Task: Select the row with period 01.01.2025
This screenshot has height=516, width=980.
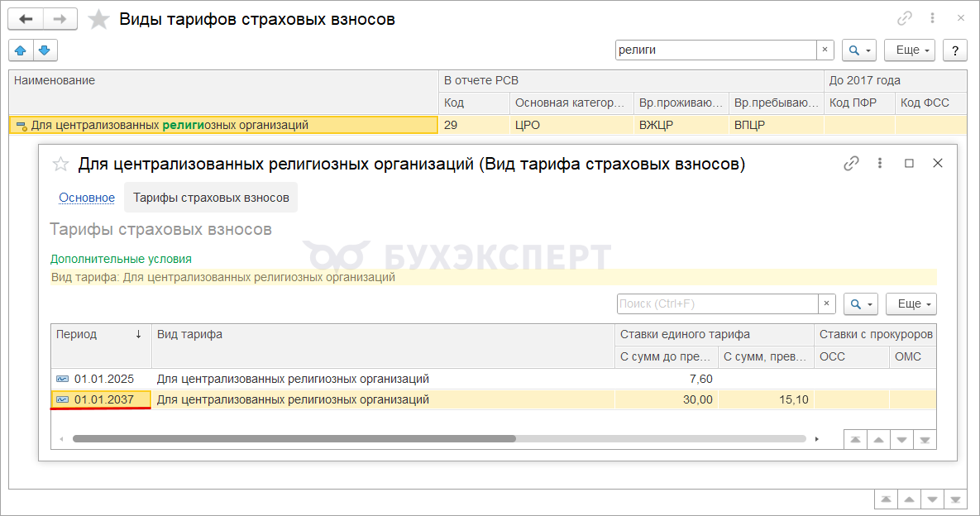Action: (x=494, y=379)
